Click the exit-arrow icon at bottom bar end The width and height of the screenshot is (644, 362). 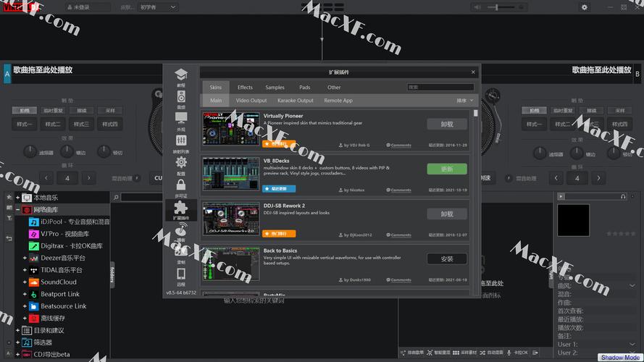(535, 353)
